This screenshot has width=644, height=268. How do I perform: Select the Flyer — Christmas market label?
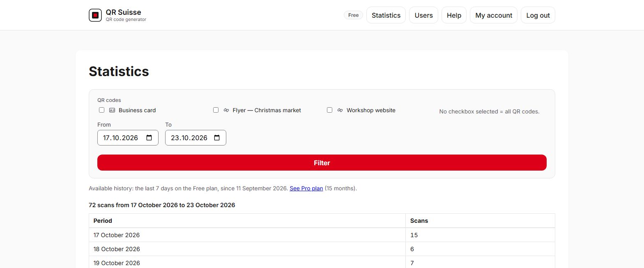pyautogui.click(x=267, y=110)
